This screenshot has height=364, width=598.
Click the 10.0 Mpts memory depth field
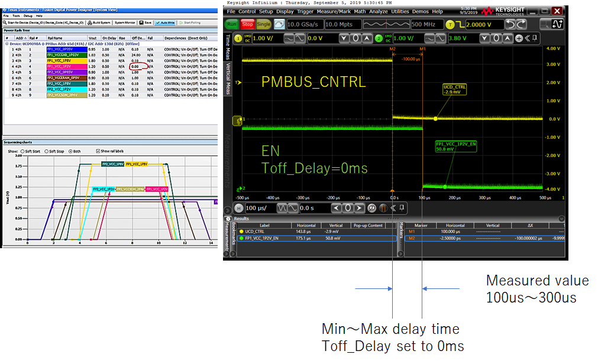(342, 24)
